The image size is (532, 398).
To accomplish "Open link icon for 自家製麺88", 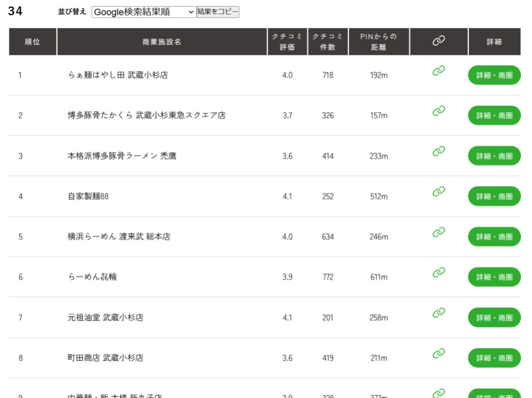I will point(438,192).
